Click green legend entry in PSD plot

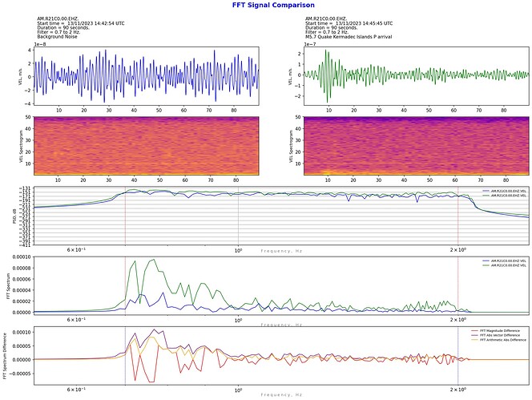[x=505, y=196]
